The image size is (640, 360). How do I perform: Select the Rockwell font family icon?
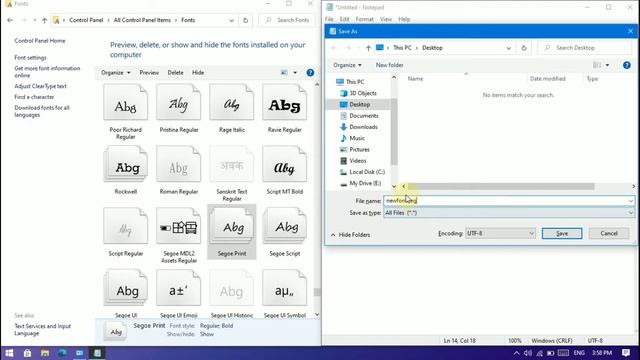pos(125,164)
